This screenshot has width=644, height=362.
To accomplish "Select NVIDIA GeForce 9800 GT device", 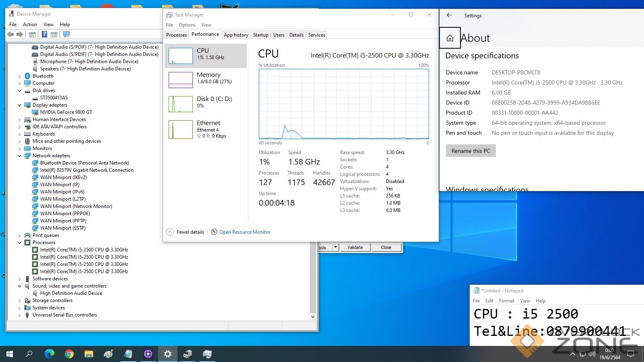I will click(x=66, y=112).
